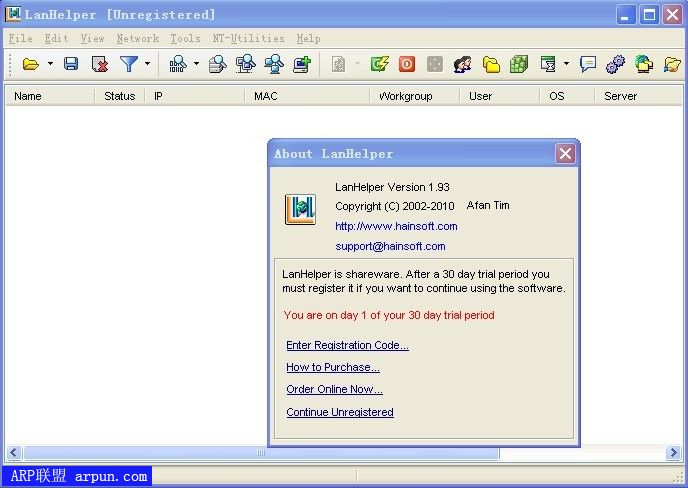Screen dimensions: 688x488
Task: Click the gray square toolbar icon
Action: (434, 64)
